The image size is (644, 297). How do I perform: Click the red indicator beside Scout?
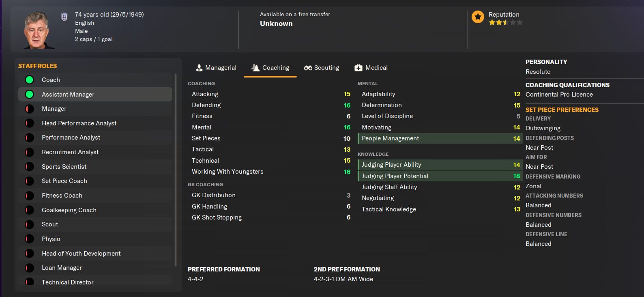pyautogui.click(x=30, y=224)
